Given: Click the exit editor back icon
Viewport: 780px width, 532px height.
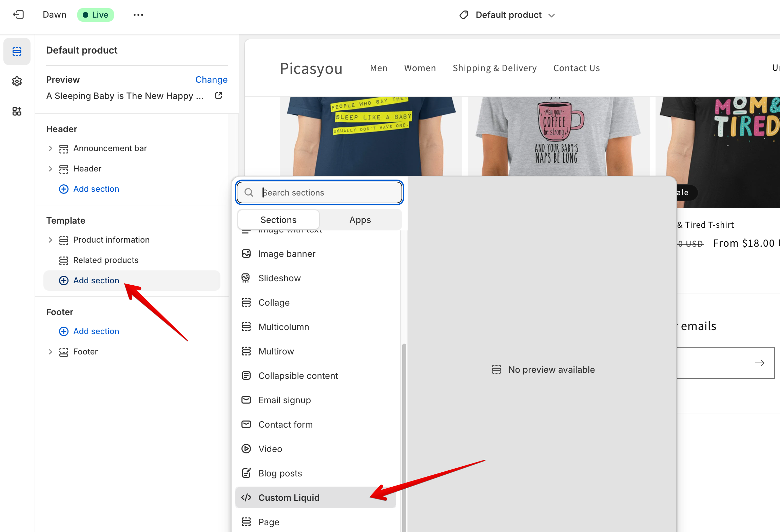Looking at the screenshot, I should pyautogui.click(x=18, y=15).
